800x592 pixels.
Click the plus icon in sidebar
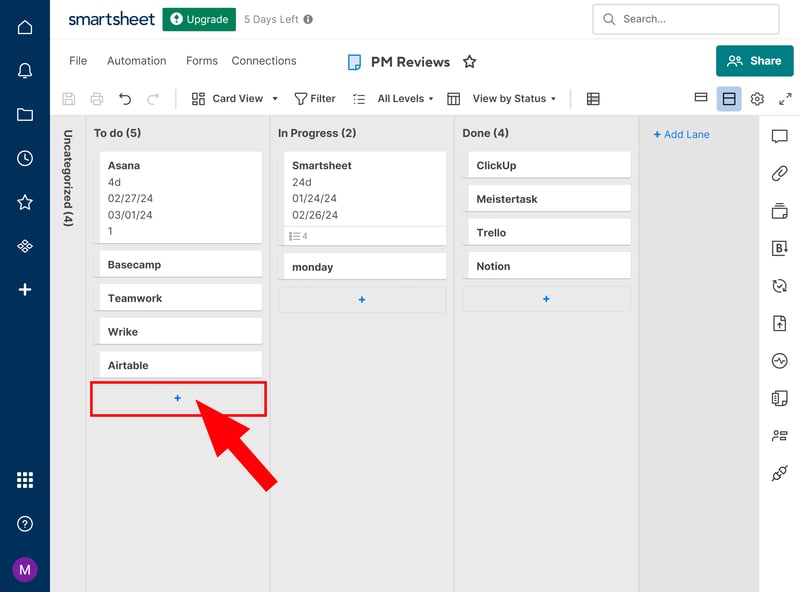pyautogui.click(x=24, y=289)
